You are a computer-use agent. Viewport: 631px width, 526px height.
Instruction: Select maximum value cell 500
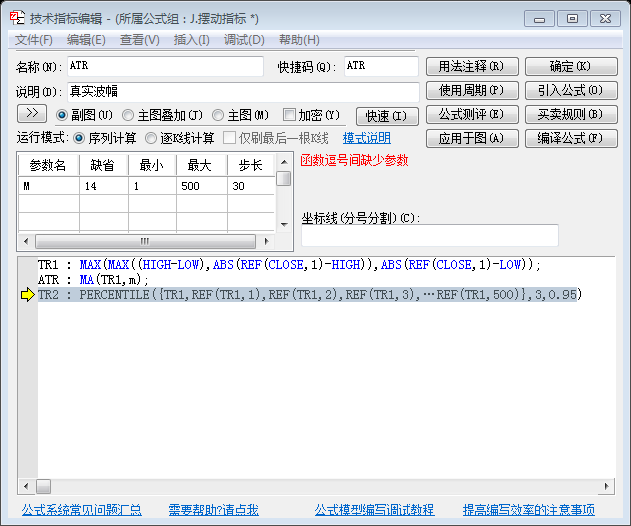[202, 186]
